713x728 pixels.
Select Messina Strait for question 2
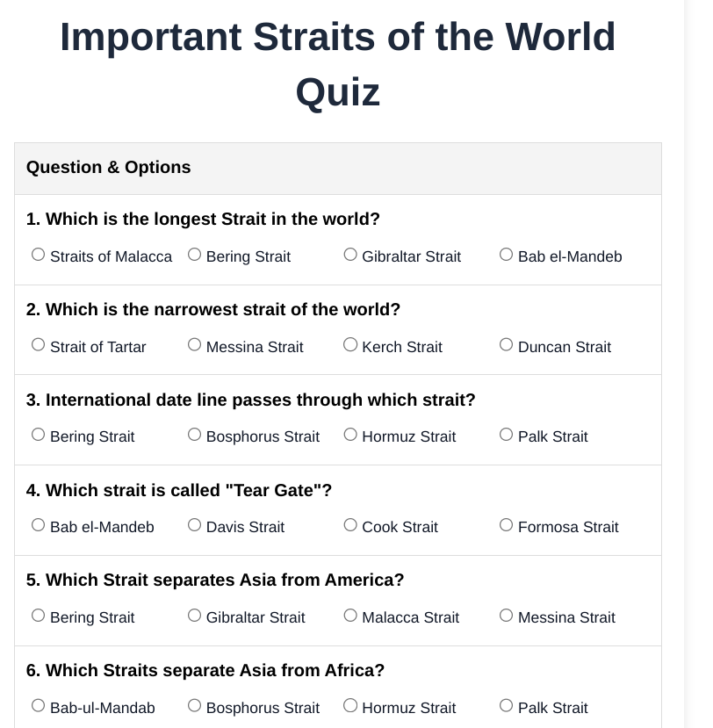click(x=195, y=345)
